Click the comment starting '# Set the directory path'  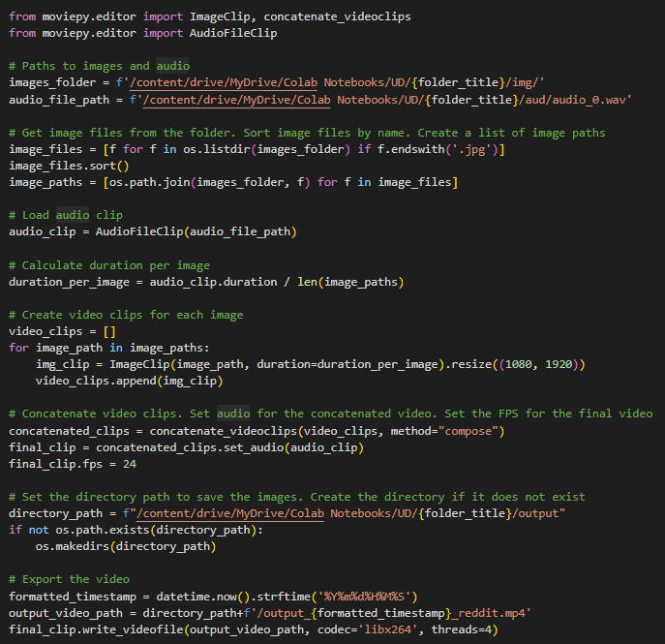pyautogui.click(x=297, y=497)
